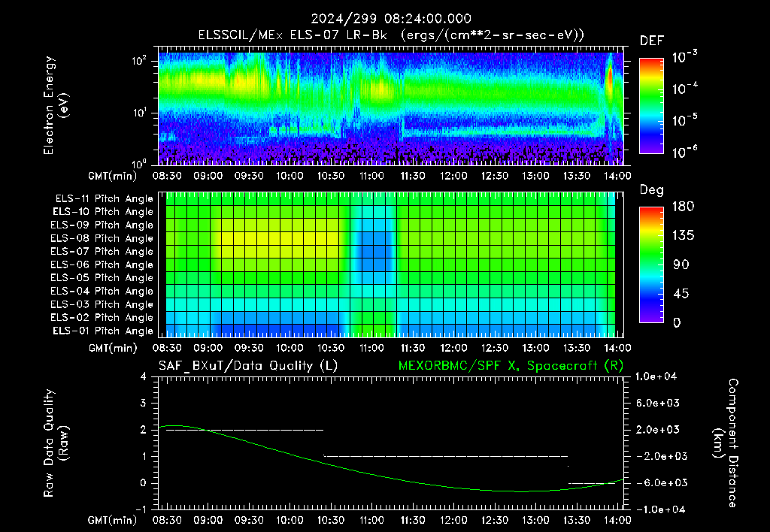The height and width of the screenshot is (532, 770).
Task: Click the 10^-6 value on DEF scale
Action: tap(684, 152)
